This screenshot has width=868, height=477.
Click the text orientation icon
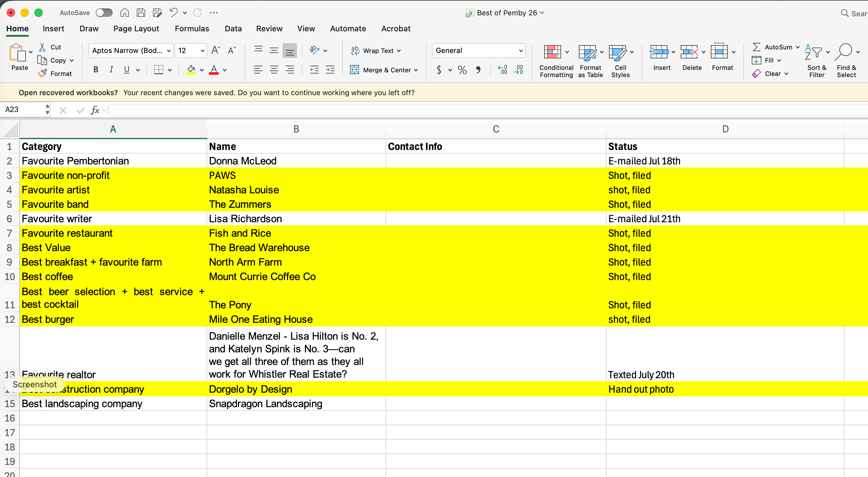pyautogui.click(x=314, y=51)
